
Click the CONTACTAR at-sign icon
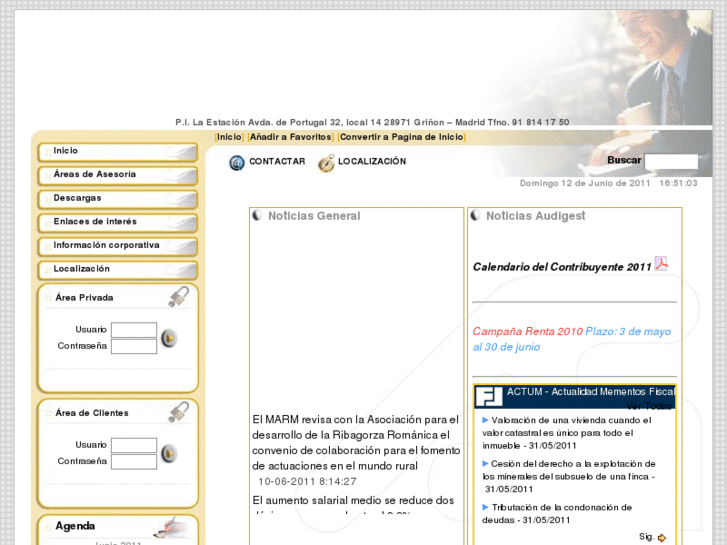(x=236, y=163)
